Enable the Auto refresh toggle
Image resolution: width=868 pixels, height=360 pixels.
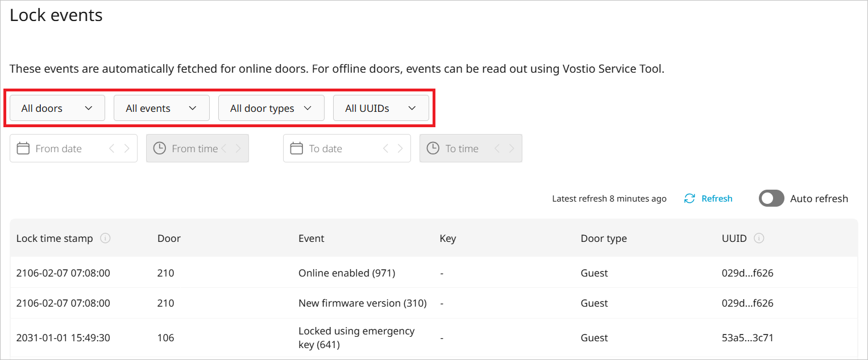(x=771, y=199)
